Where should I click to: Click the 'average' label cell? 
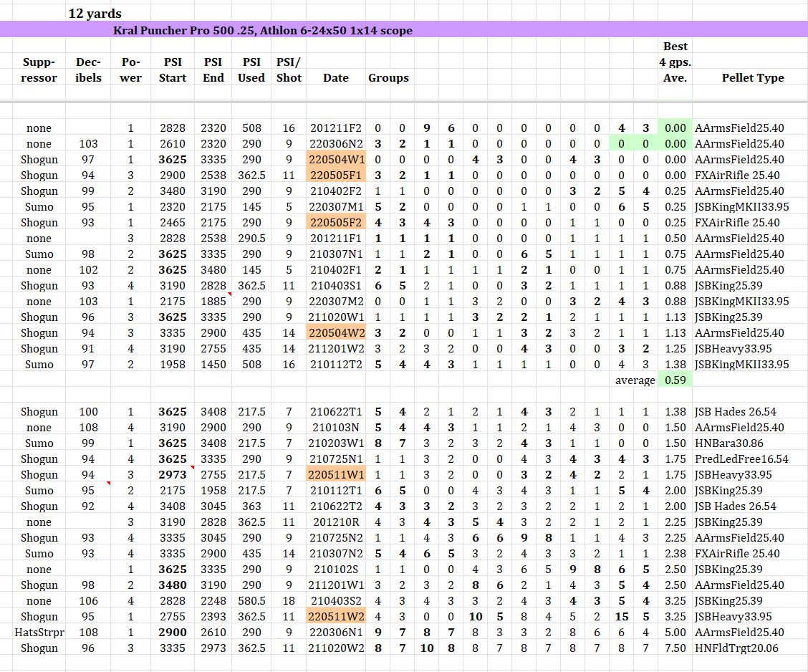point(635,380)
